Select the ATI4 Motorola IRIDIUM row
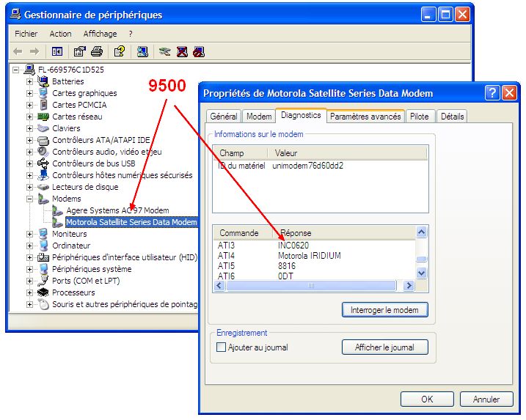Viewport: 526px width, 420px height. [x=315, y=256]
